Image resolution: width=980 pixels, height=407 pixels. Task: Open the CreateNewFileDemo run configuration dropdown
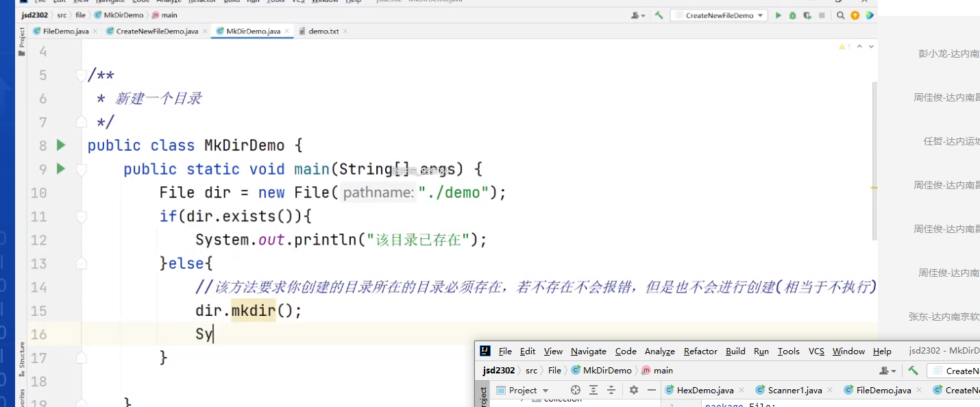[761, 14]
